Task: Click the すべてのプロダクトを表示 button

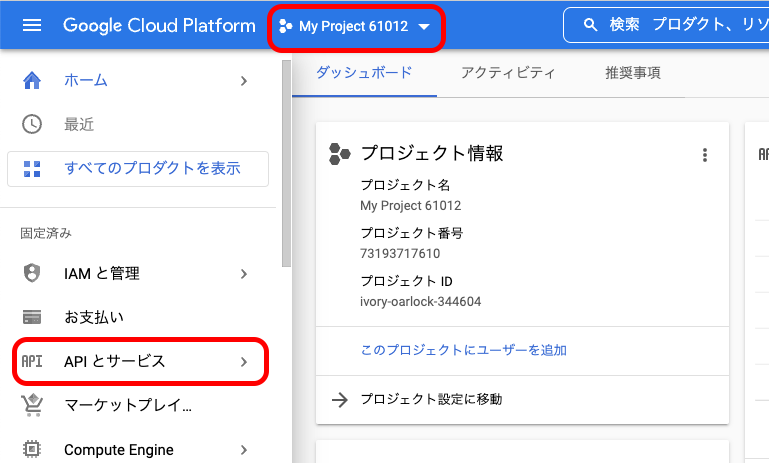Action: 138,168
